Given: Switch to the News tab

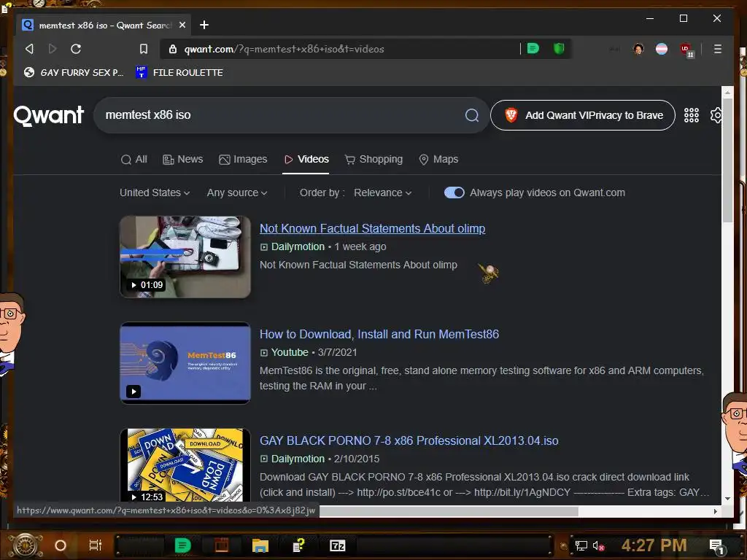Looking at the screenshot, I should coord(183,159).
